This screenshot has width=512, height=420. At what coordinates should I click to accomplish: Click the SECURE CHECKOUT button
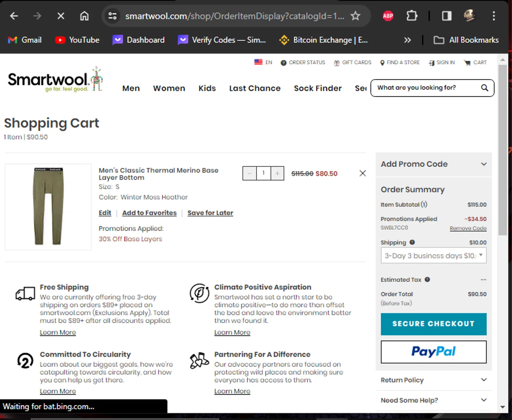coord(433,324)
